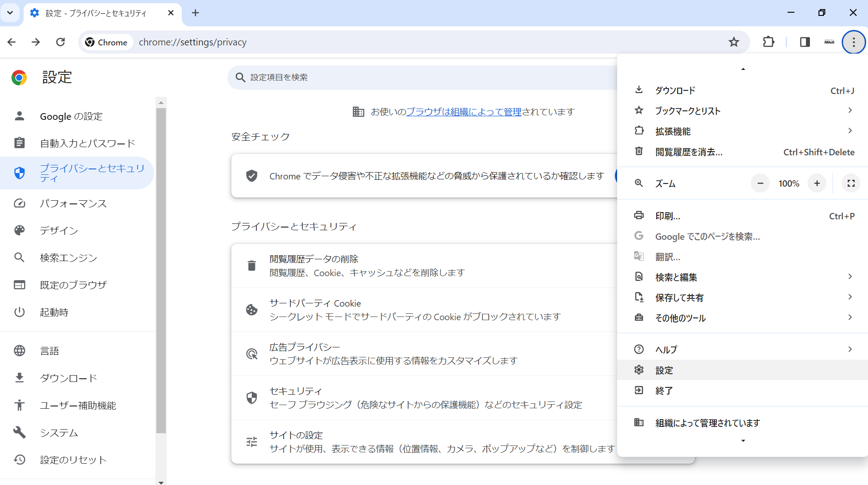Open the extensions puzzle icon
This screenshot has height=485, width=868.
point(768,42)
